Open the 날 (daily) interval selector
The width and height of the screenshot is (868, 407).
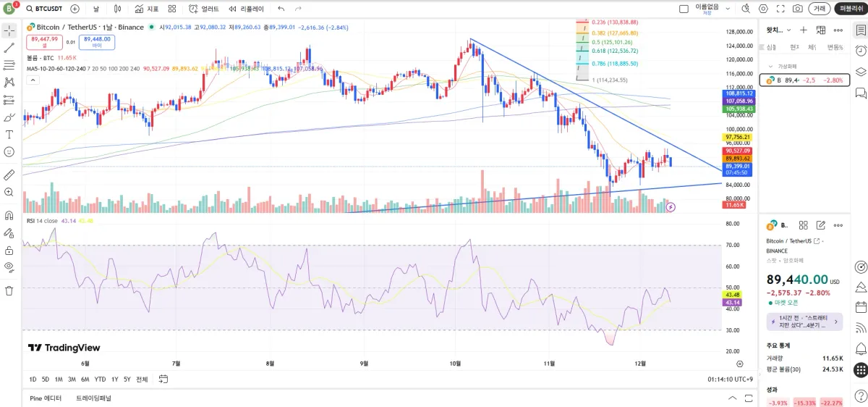pyautogui.click(x=96, y=9)
